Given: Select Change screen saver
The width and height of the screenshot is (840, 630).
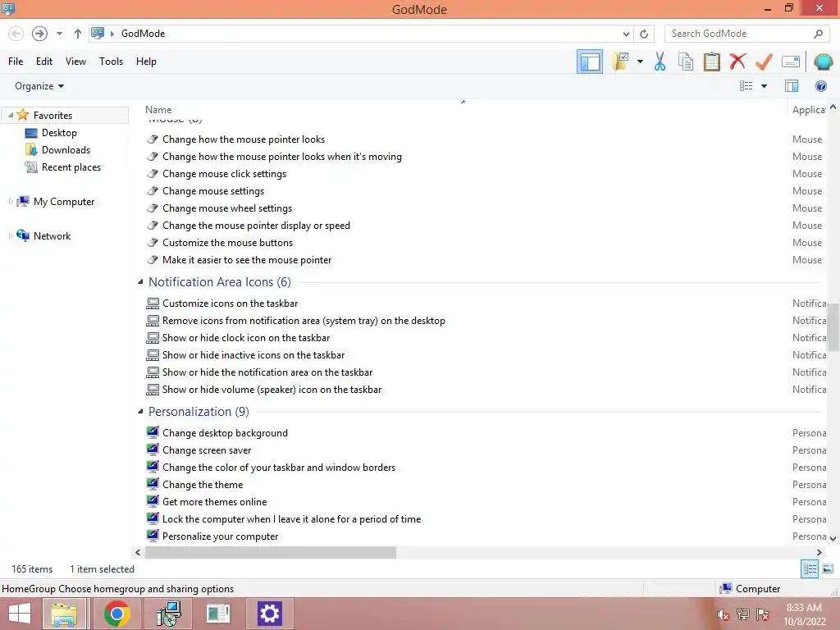Looking at the screenshot, I should pyautogui.click(x=207, y=450).
